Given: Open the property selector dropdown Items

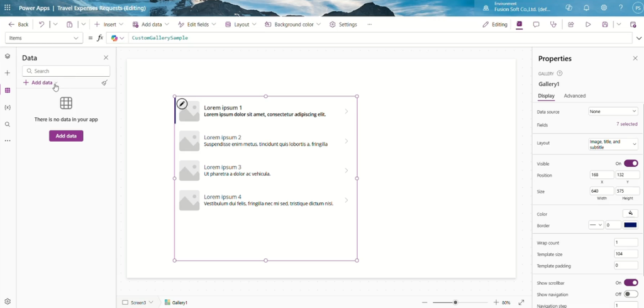Looking at the screenshot, I should click(x=43, y=38).
